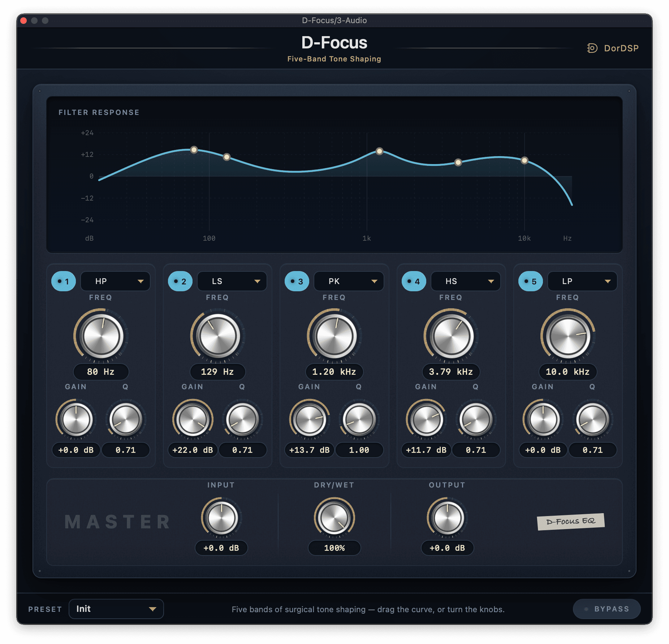Open the Init preset dropdown
The height and width of the screenshot is (644, 669).
116,609
